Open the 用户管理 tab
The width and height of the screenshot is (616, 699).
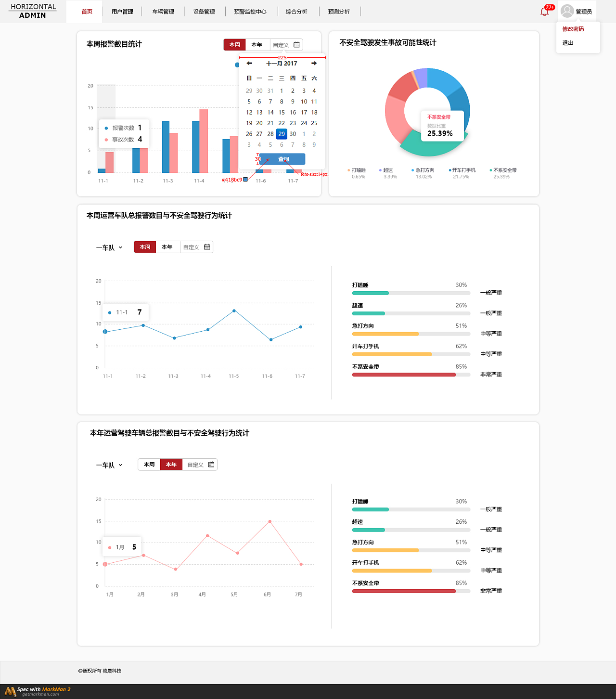tap(122, 12)
